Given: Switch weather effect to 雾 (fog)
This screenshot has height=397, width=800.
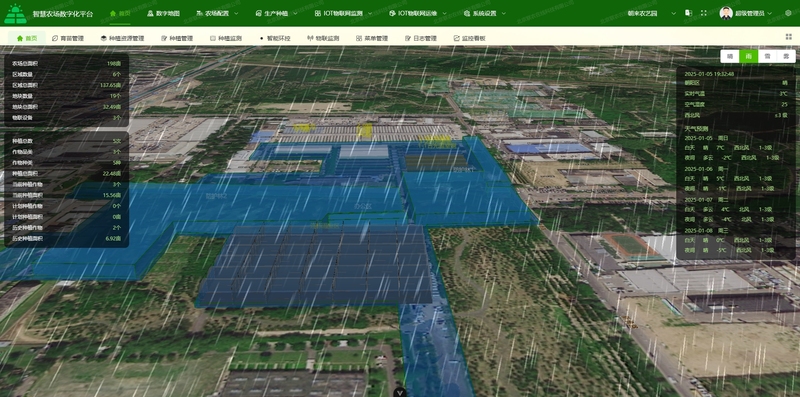Looking at the screenshot, I should tap(786, 56).
